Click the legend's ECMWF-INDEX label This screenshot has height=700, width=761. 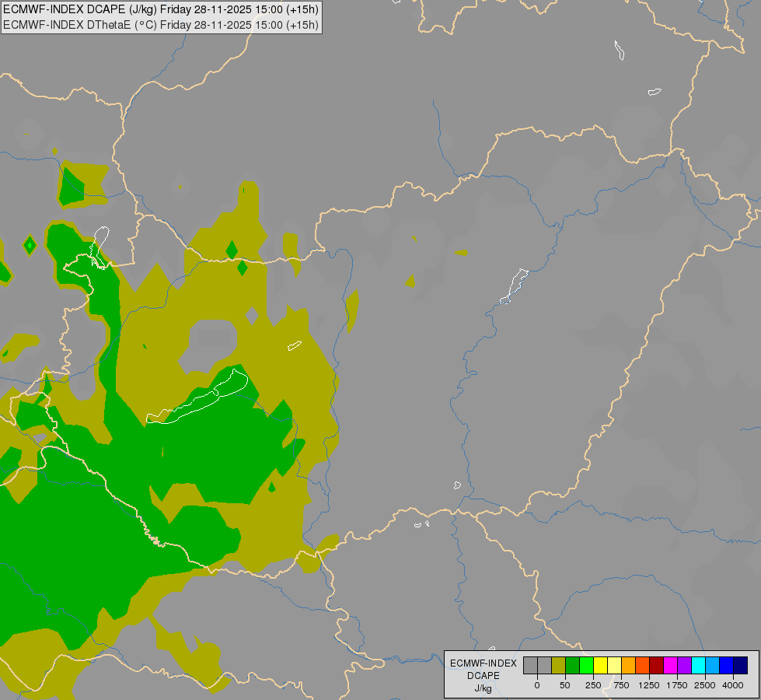(x=483, y=663)
